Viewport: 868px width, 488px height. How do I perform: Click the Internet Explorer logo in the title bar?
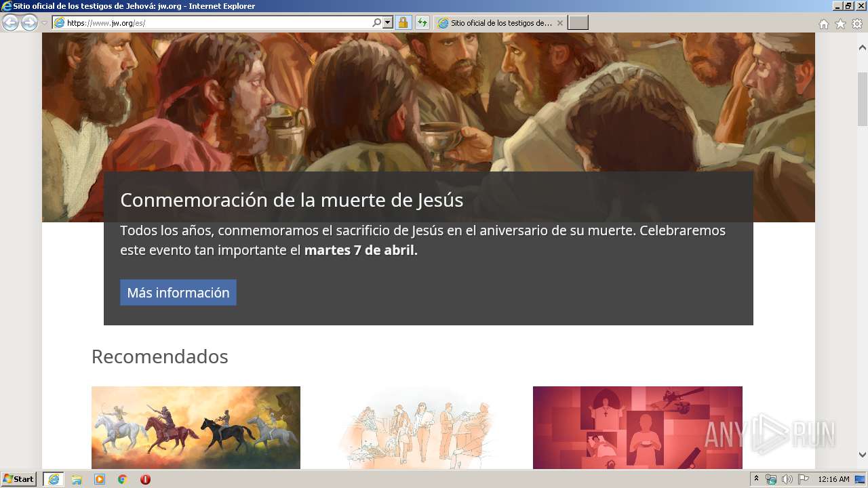click(7, 6)
